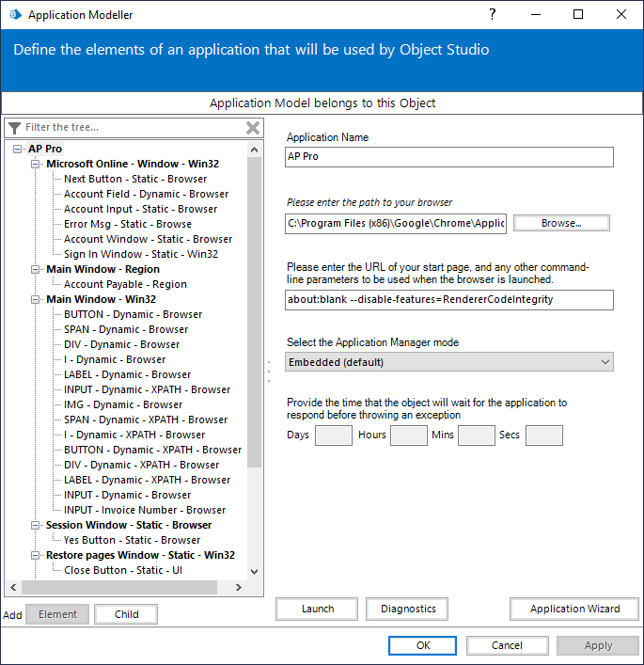Select Account Payable - Region
The image size is (644, 665).
[125, 285]
